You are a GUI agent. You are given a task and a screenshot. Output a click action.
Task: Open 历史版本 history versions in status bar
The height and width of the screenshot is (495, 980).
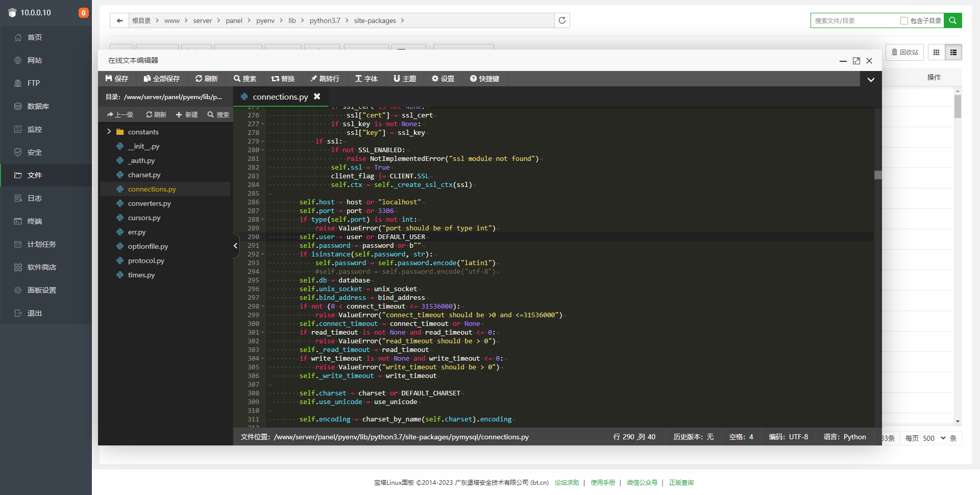coord(693,437)
